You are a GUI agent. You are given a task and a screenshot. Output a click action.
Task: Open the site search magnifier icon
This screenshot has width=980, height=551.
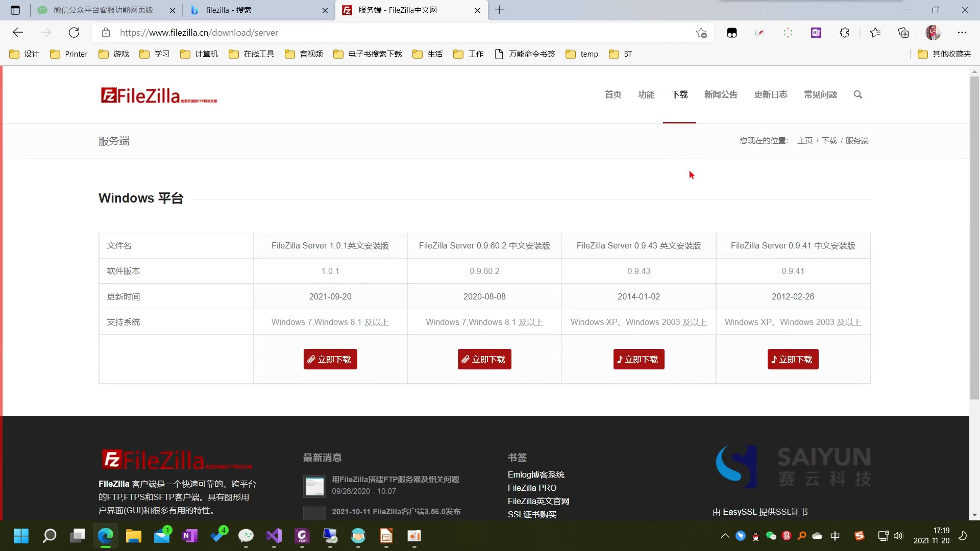coord(858,94)
